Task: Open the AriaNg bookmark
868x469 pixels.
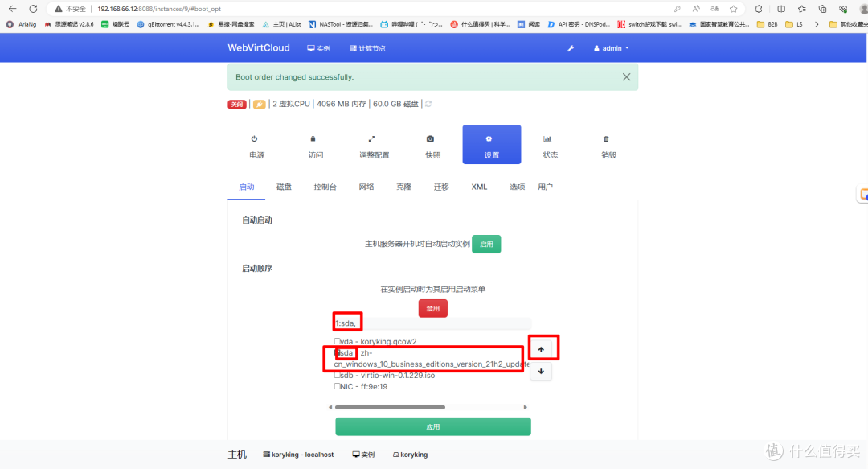Action: [21, 24]
